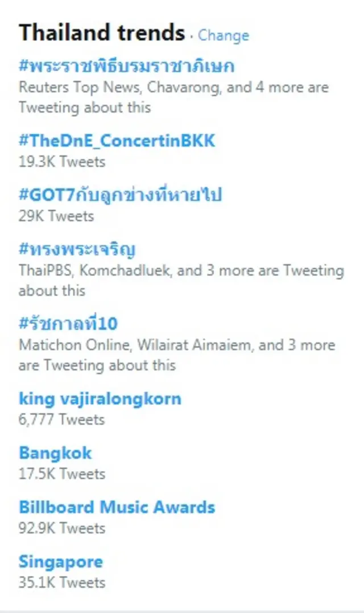The width and height of the screenshot is (364, 613).
Task: Click the 92.9K Tweets count
Action: [x=62, y=528]
